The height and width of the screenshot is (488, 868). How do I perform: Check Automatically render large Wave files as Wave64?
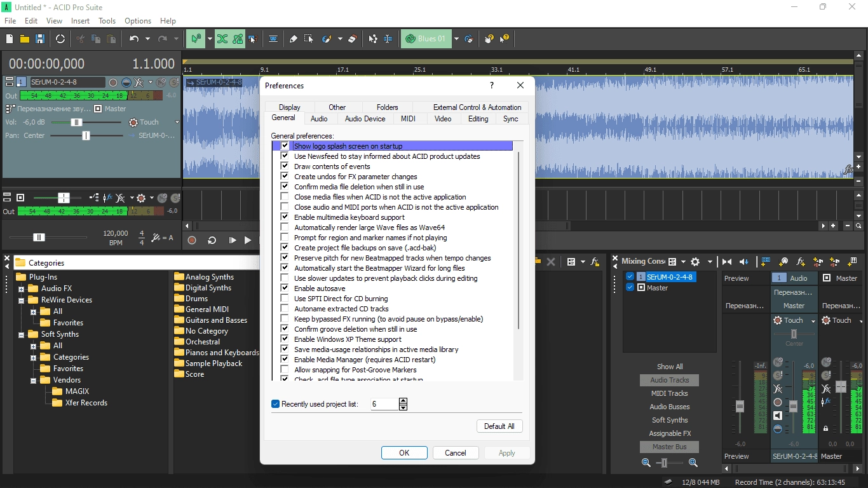click(x=285, y=227)
